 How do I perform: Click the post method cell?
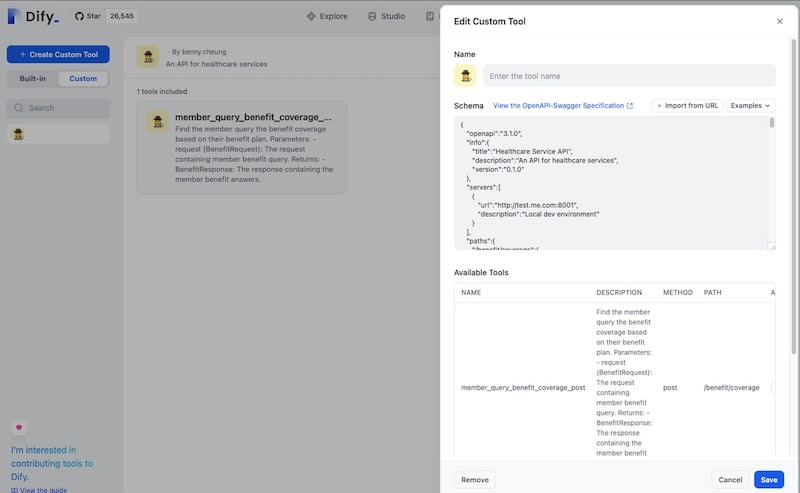point(670,388)
